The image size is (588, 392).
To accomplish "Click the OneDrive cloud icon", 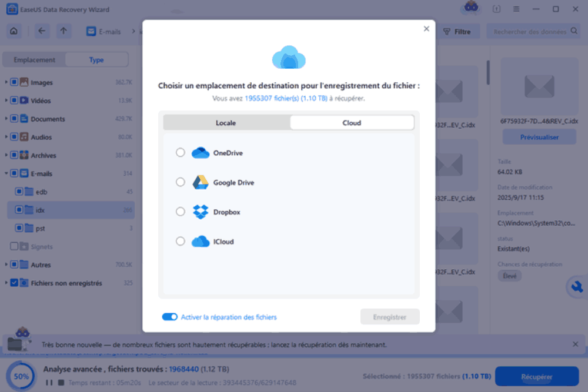I will coord(201,153).
